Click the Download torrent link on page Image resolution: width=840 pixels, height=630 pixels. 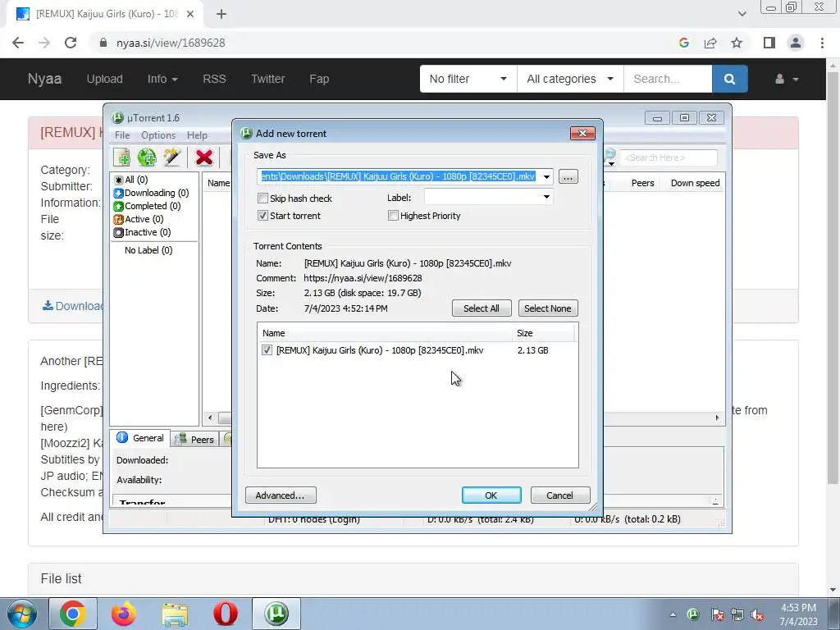click(72, 306)
